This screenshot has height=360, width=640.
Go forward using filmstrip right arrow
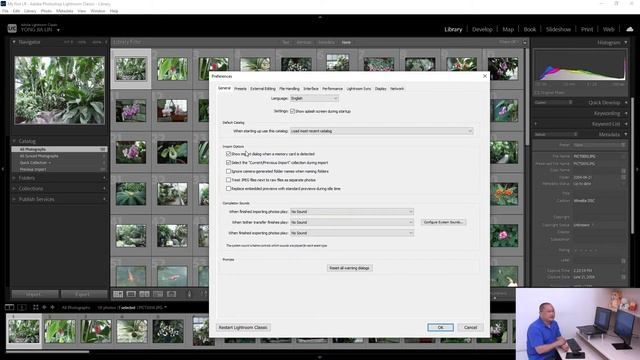[52, 307]
